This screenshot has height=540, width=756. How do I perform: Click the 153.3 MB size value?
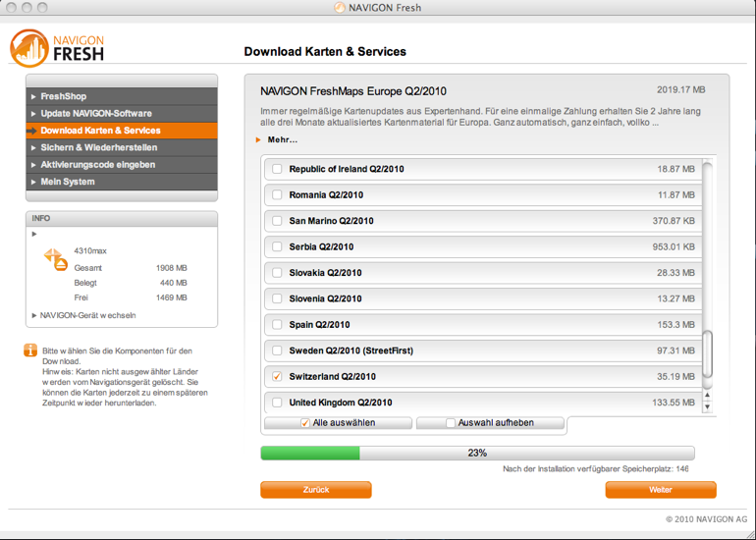[675, 325]
